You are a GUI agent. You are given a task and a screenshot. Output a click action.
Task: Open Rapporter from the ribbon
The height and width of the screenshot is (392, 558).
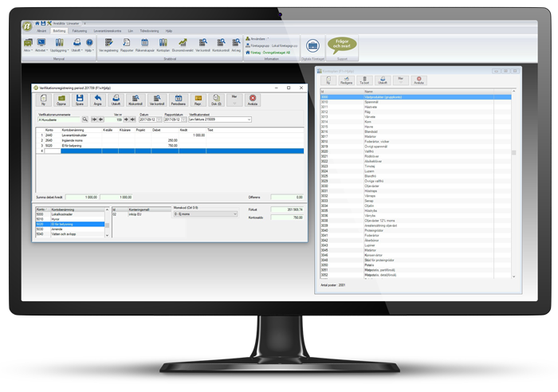[127, 45]
